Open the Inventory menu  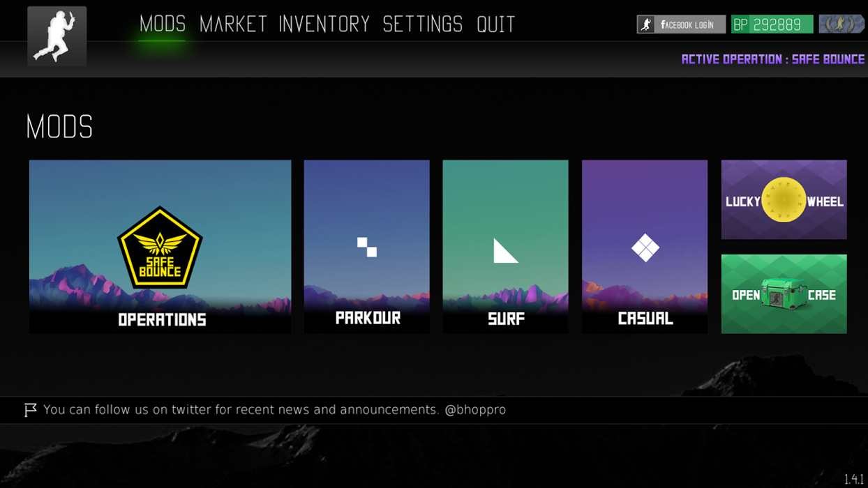click(x=324, y=24)
